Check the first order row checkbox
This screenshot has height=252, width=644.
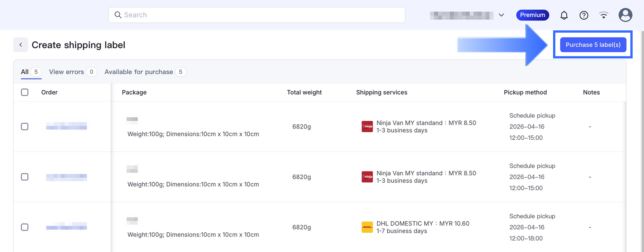(x=25, y=126)
